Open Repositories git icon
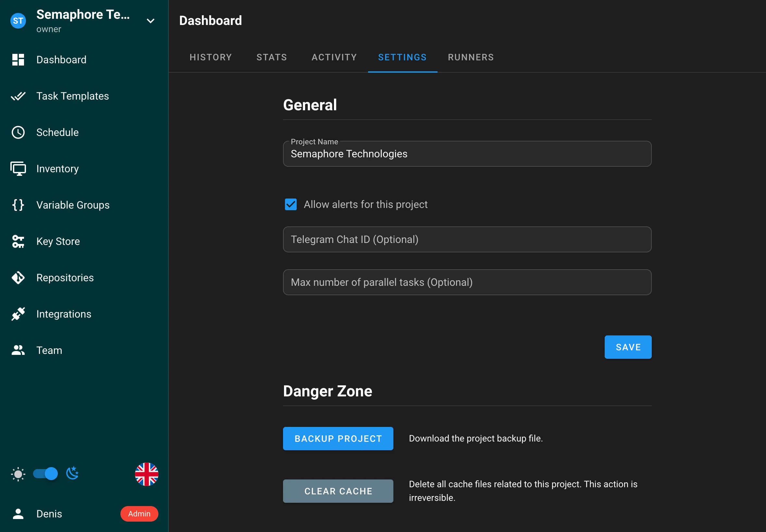This screenshot has height=532, width=766. [18, 278]
